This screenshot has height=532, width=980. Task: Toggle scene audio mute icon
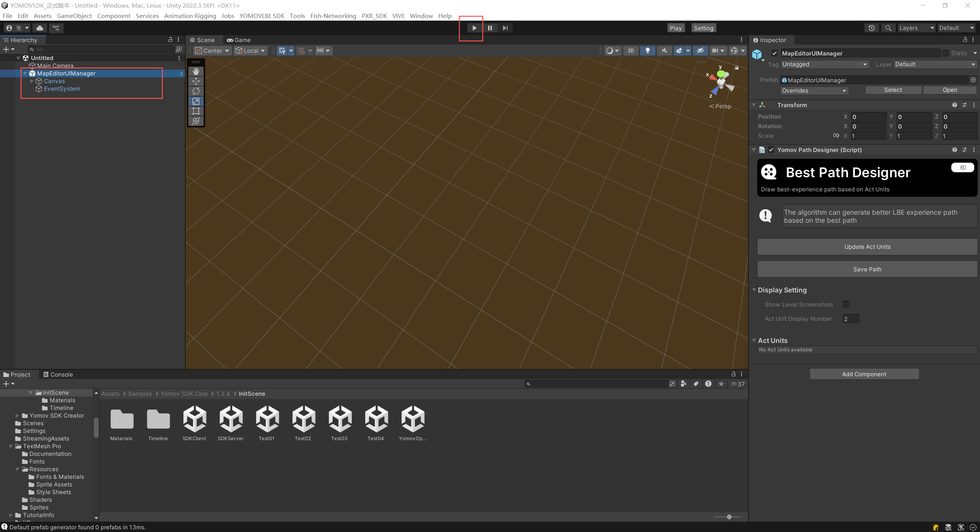tap(664, 51)
